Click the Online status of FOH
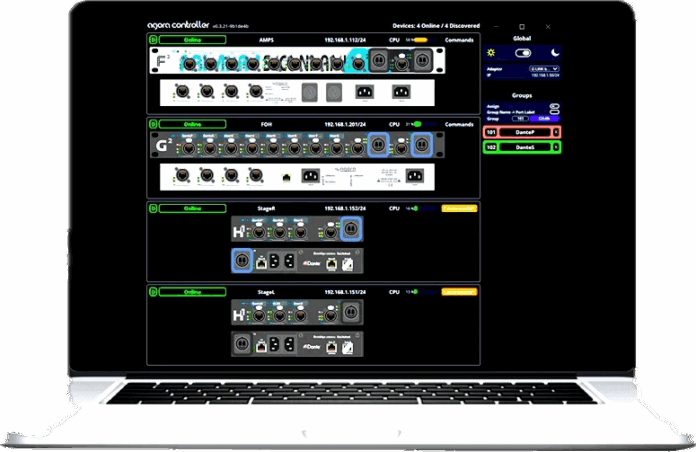The height and width of the screenshot is (452, 696). coord(193,124)
